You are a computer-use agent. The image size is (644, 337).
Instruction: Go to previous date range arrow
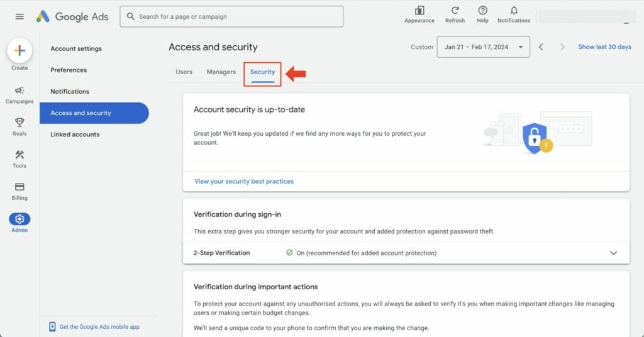541,47
